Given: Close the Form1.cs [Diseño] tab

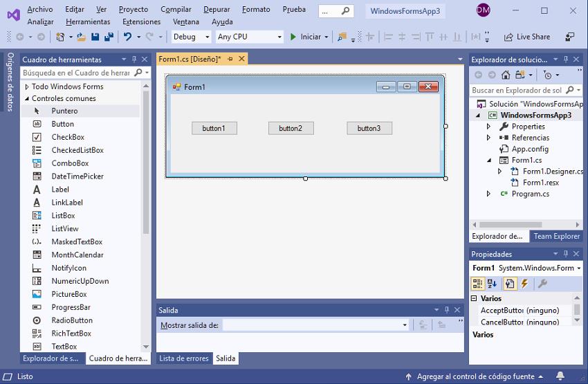Looking at the screenshot, I should coord(242,59).
